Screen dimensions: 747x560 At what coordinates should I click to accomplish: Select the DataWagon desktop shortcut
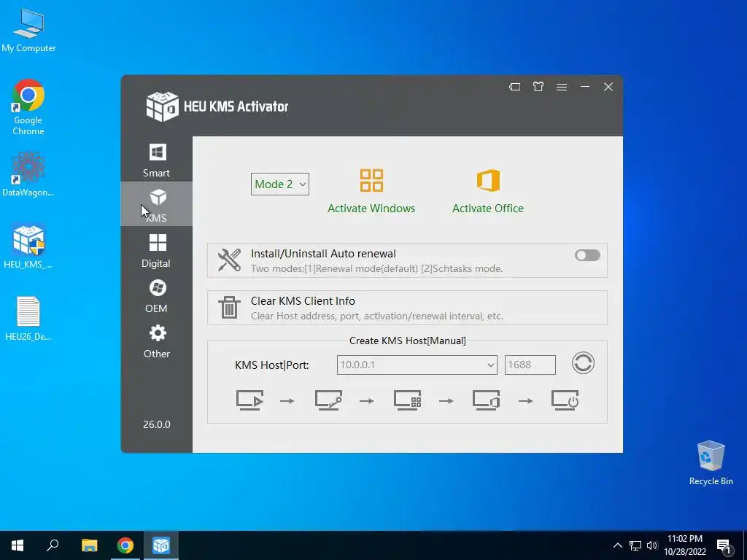coord(28,174)
